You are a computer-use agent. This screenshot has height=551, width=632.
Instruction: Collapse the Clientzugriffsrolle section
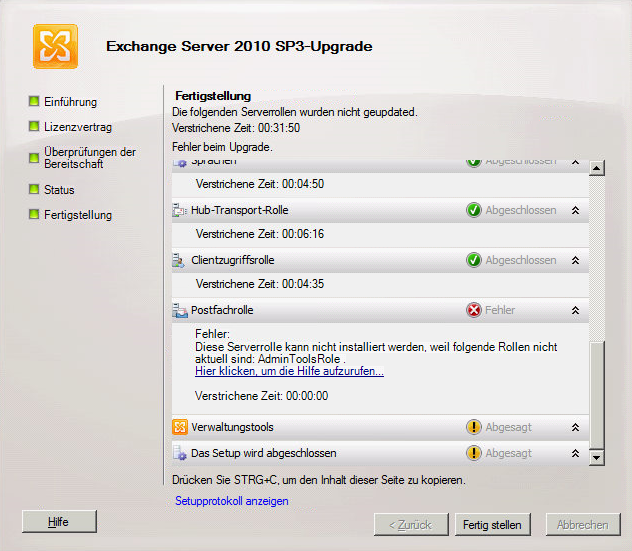pos(576,260)
